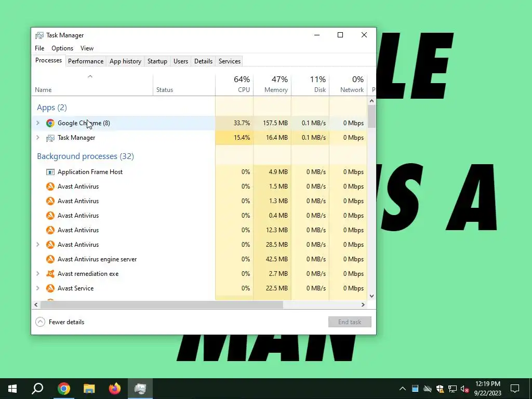Click the muted volume tray icon
The width and height of the screenshot is (532, 399).
click(465, 389)
